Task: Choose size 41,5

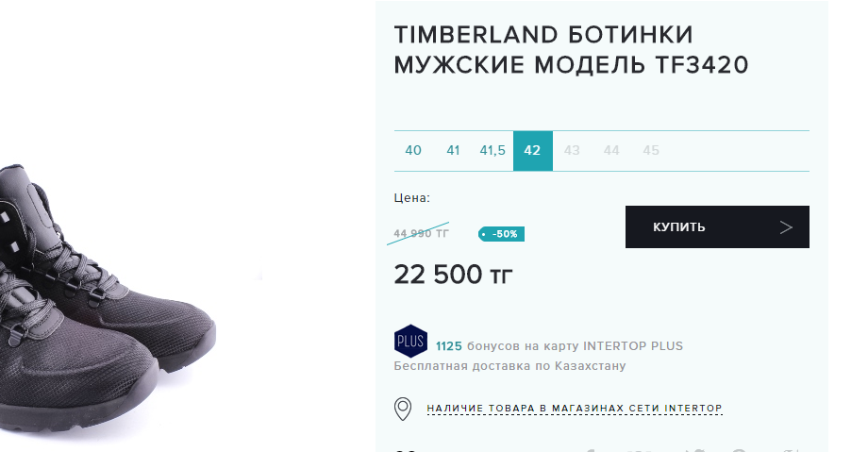Action: 492,151
